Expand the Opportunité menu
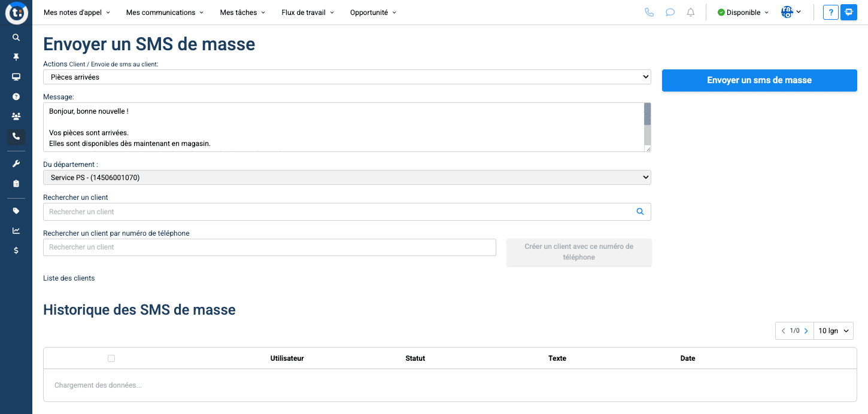868x414 pixels. click(373, 13)
